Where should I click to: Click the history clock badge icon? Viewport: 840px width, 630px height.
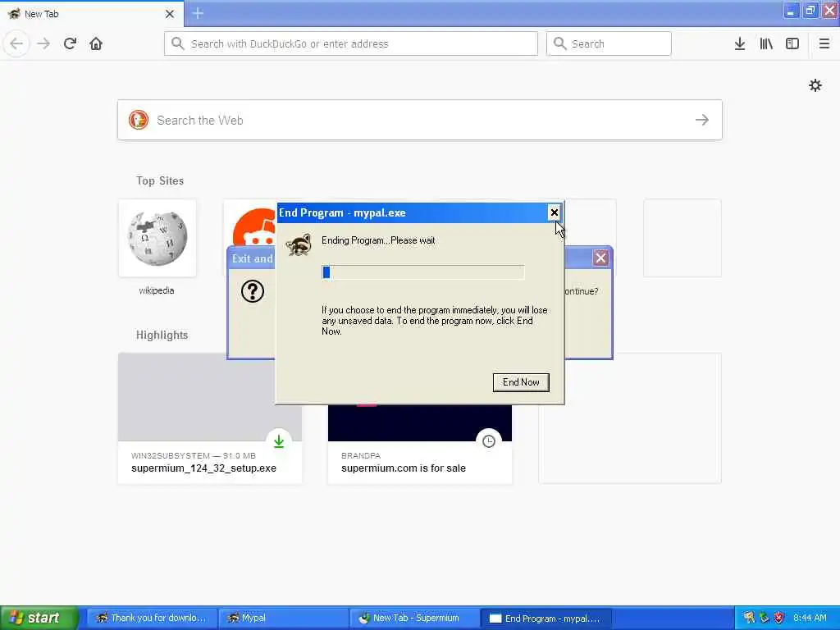489,441
